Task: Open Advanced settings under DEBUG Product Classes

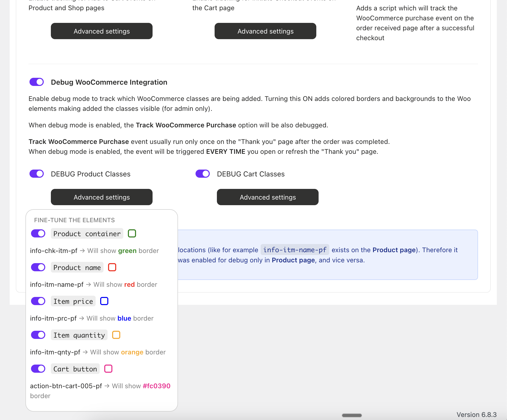Action: click(101, 197)
